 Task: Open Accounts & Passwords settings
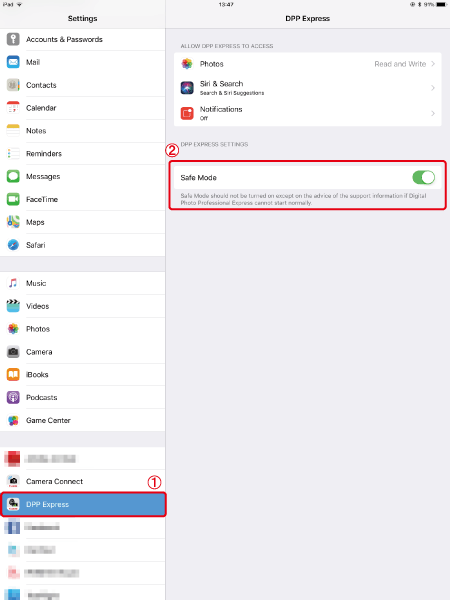(83, 39)
